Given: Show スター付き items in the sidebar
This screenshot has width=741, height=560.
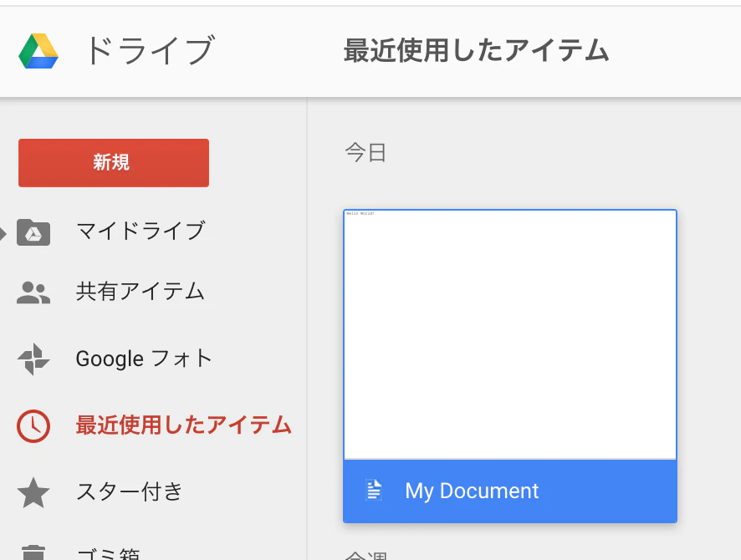Looking at the screenshot, I should pyautogui.click(x=129, y=491).
